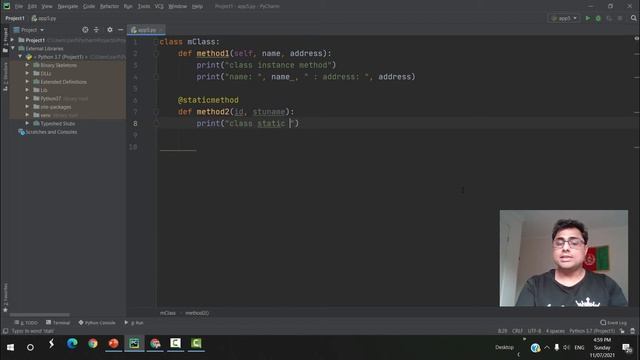640x360 pixels.
Task: Expand the Project1 tree node
Action: (12, 40)
